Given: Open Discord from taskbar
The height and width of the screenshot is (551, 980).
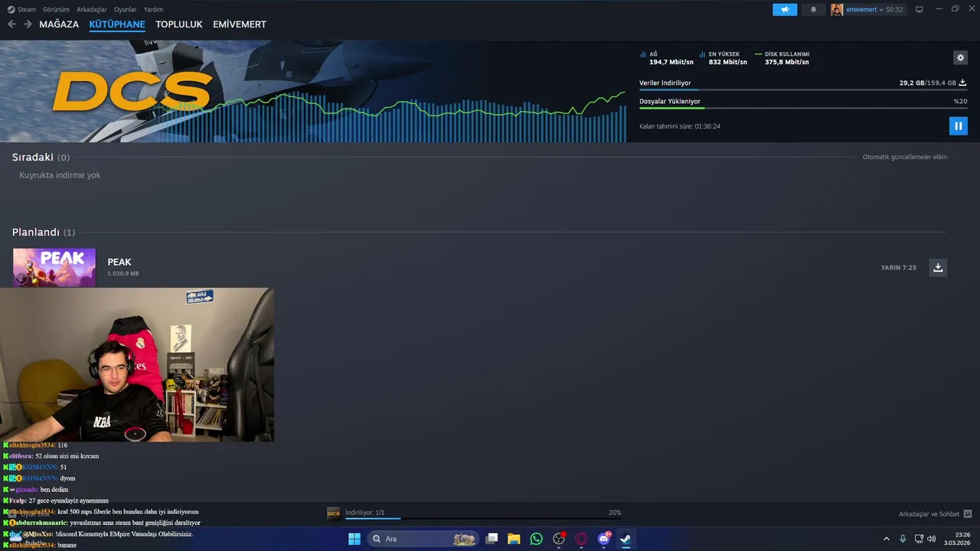Looking at the screenshot, I should tap(603, 539).
